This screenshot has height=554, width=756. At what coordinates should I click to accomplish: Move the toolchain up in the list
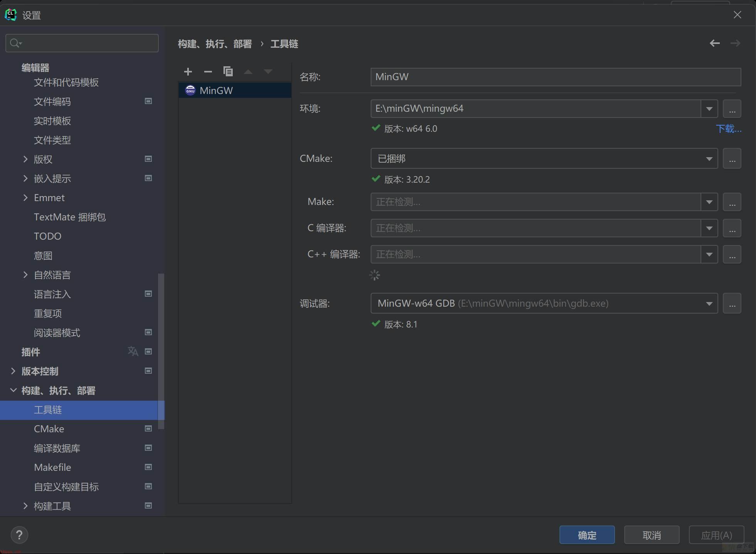pos(248,72)
